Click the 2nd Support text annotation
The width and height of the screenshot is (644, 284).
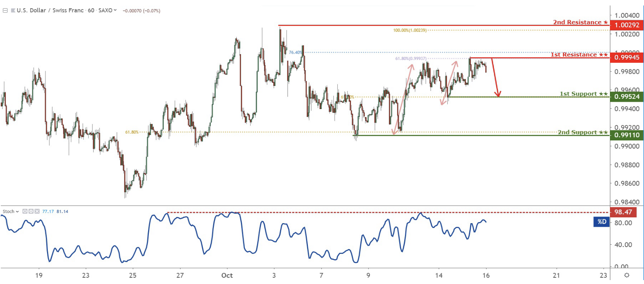(582, 132)
